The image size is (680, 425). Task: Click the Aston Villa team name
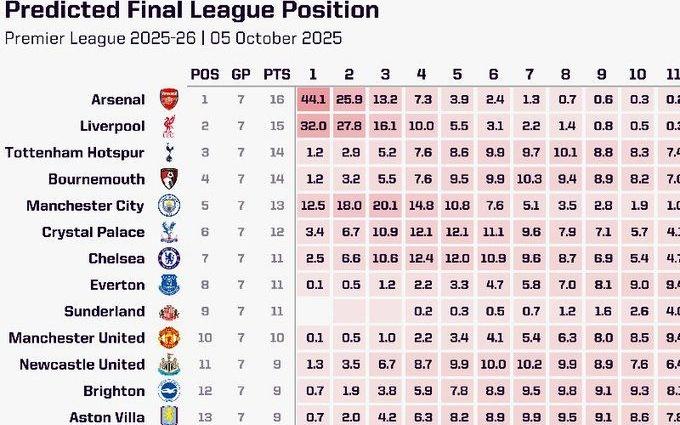[107, 416]
